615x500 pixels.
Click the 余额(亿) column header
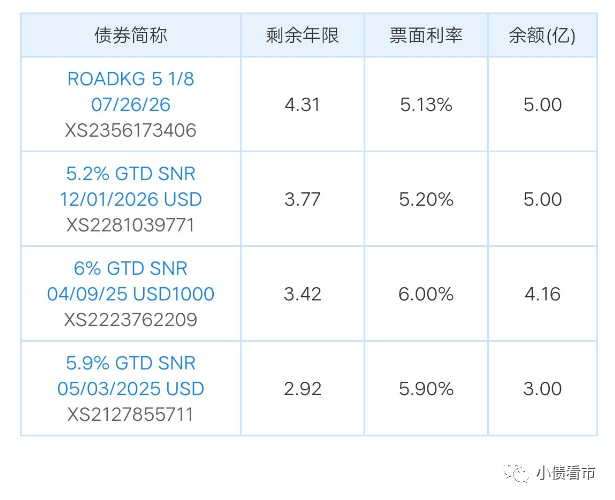coord(542,36)
